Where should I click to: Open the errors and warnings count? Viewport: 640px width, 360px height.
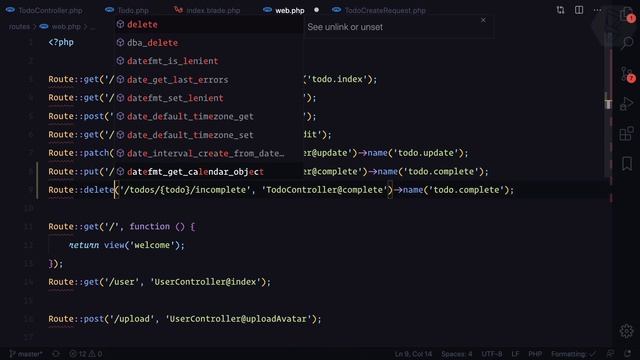[85, 354]
